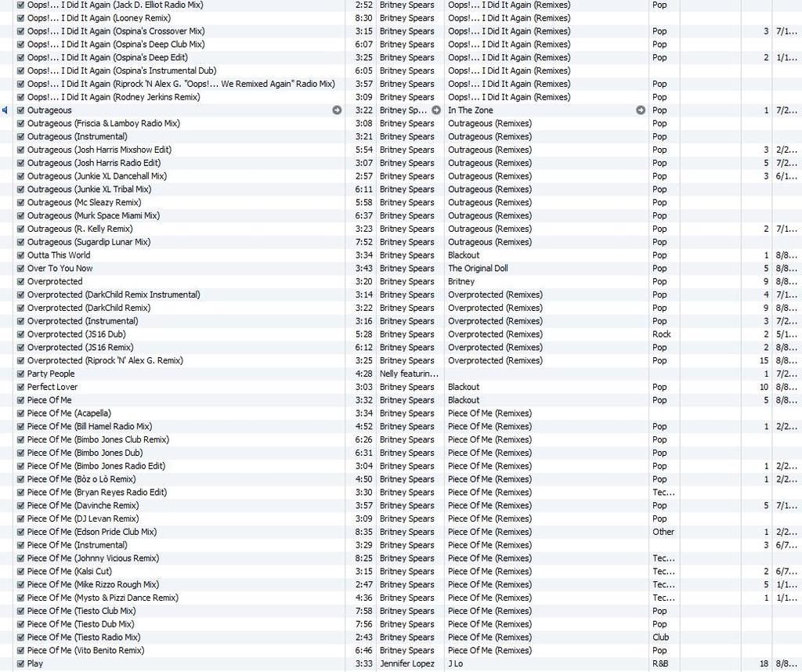Click The Original Doll album cell
Viewport: 802px width, 672px height.
point(478,269)
